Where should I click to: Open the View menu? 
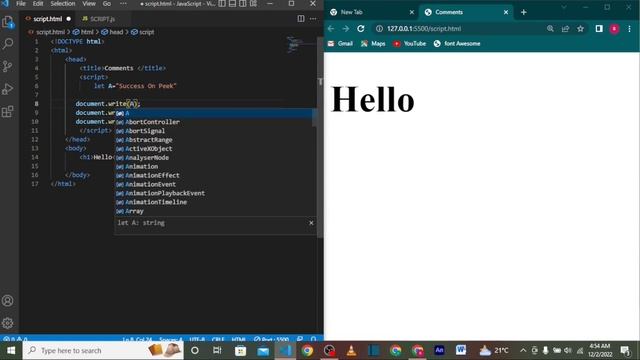(89, 4)
